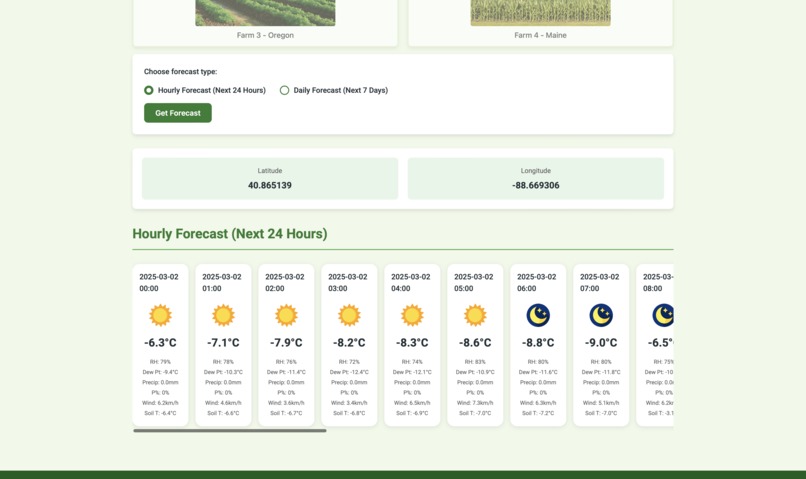
Task: Click the sun icon for 00:00
Action: 160,315
